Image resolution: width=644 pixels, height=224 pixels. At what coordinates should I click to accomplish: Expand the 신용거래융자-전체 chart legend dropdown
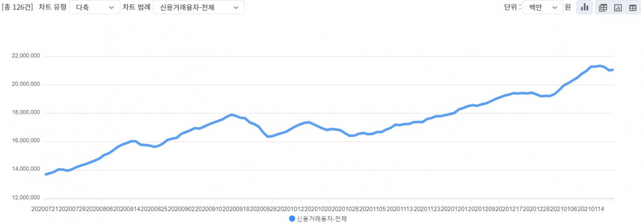(198, 8)
